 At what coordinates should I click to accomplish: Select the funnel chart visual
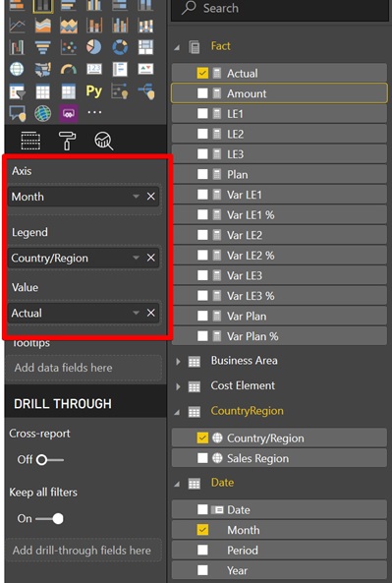click(x=42, y=47)
